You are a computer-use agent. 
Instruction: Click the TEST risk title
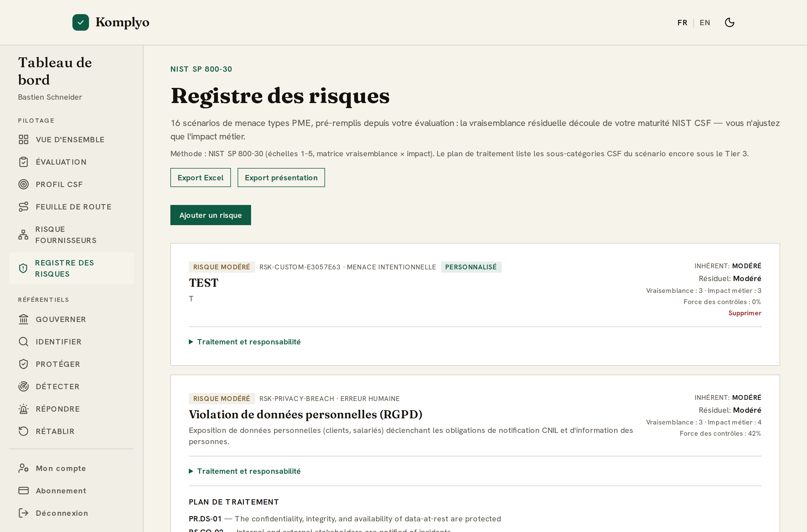[203, 283]
